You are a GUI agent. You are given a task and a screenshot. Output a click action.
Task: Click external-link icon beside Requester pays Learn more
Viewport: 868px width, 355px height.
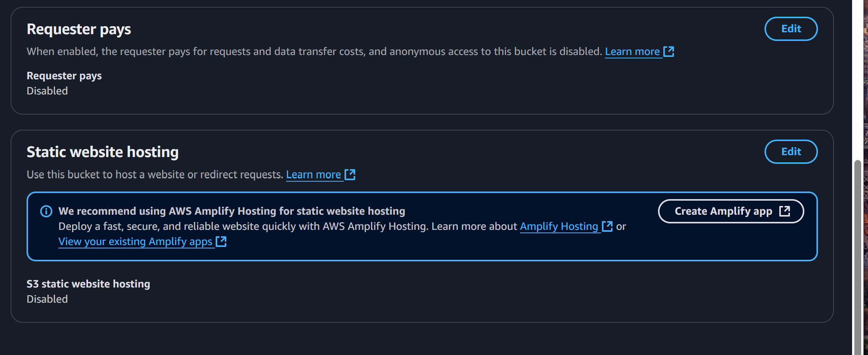669,52
